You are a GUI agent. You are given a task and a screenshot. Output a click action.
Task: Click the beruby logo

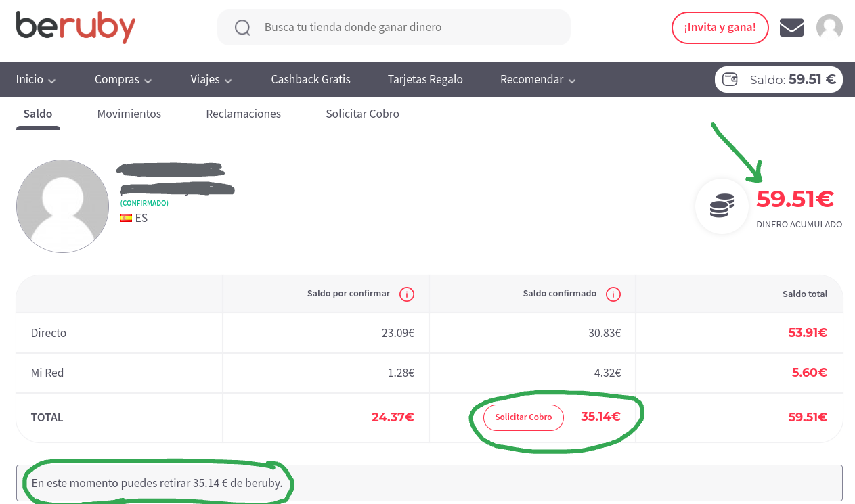75,27
